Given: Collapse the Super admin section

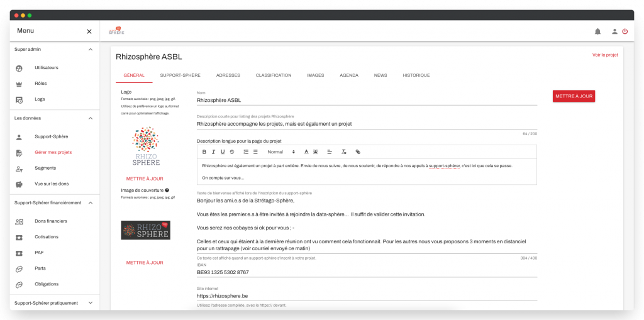Looking at the screenshot, I should pos(91,49).
